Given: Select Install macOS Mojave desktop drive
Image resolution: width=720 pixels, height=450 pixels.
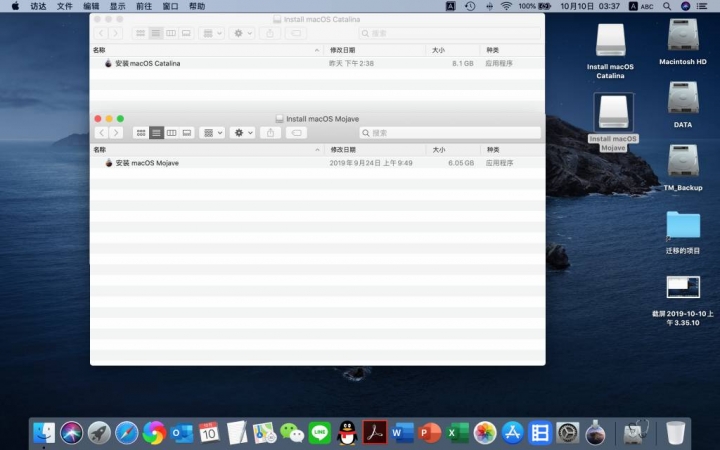Looking at the screenshot, I should (613, 112).
